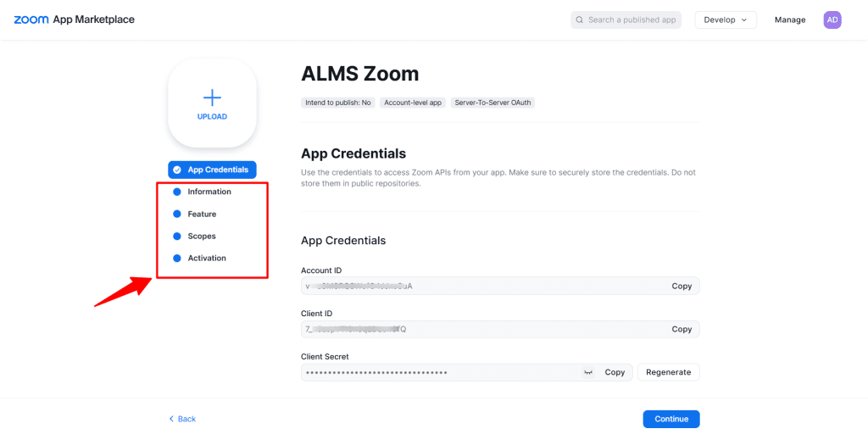
Task: Click the blue dot beside Information
Action: tap(177, 192)
